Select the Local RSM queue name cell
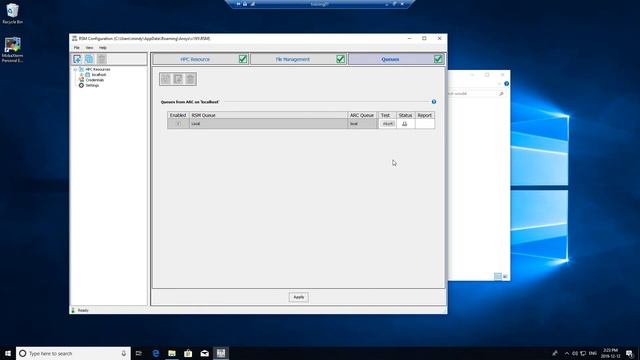Viewport: 640px width, 360px height. [x=268, y=124]
